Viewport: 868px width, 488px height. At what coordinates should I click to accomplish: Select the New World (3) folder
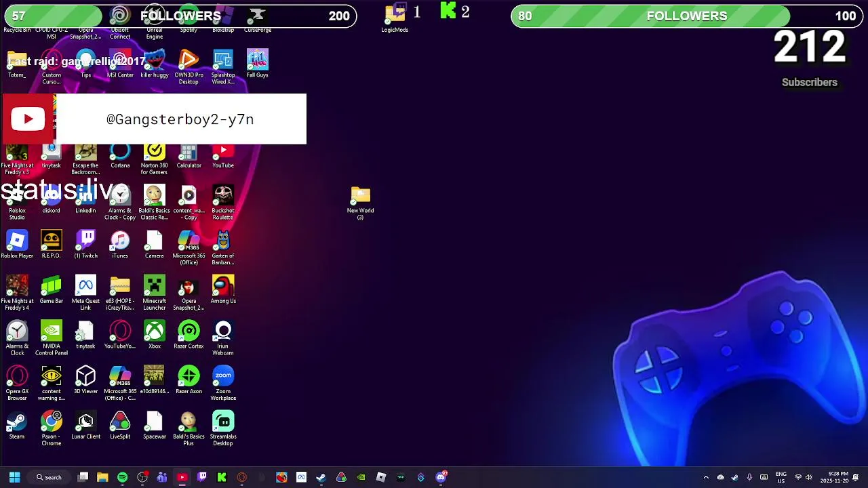coord(361,203)
